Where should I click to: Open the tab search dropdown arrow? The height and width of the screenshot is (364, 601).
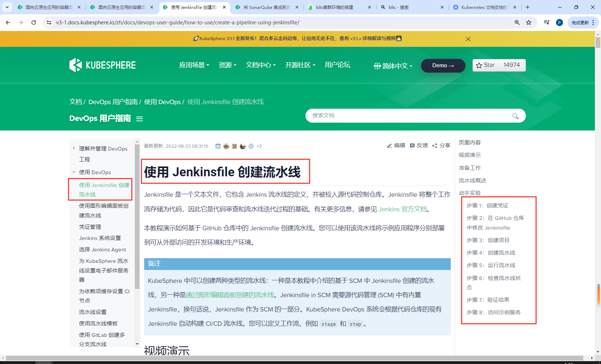pyautogui.click(x=7, y=7)
